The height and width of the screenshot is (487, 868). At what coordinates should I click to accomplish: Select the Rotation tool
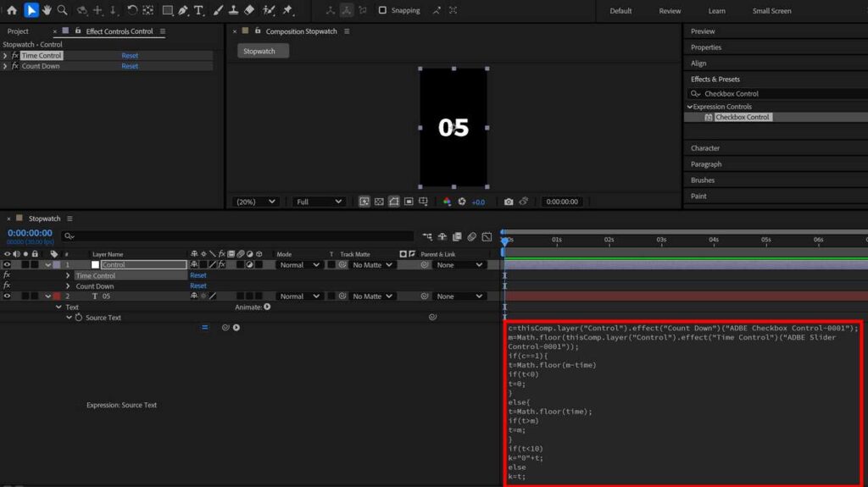coord(131,10)
